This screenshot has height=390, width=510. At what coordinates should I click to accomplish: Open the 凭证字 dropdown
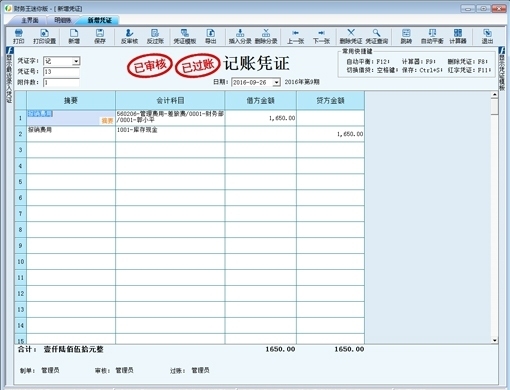pyautogui.click(x=76, y=61)
